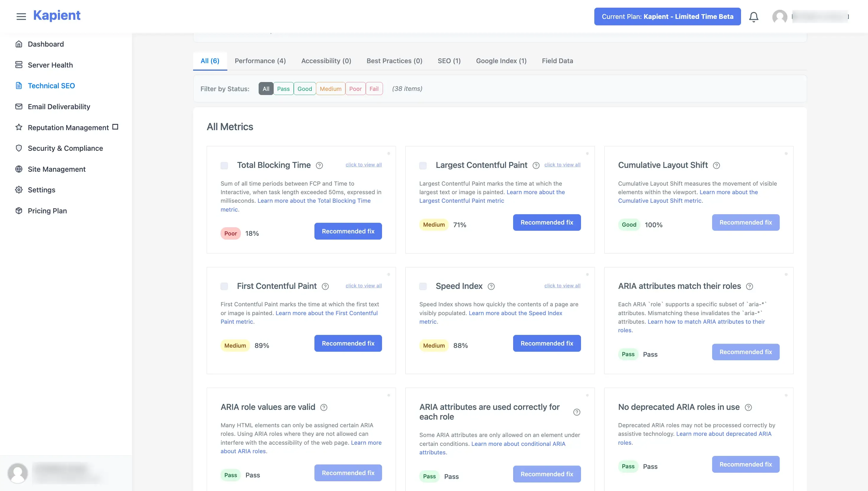Tick the First Contentful Paint checkbox
This screenshot has height=491, width=868.
click(x=224, y=286)
